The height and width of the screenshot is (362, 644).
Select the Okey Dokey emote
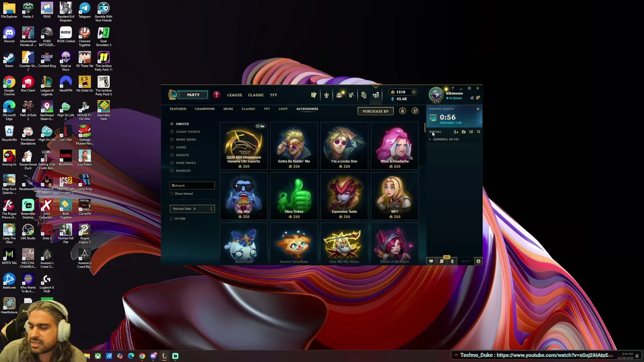pos(294,197)
